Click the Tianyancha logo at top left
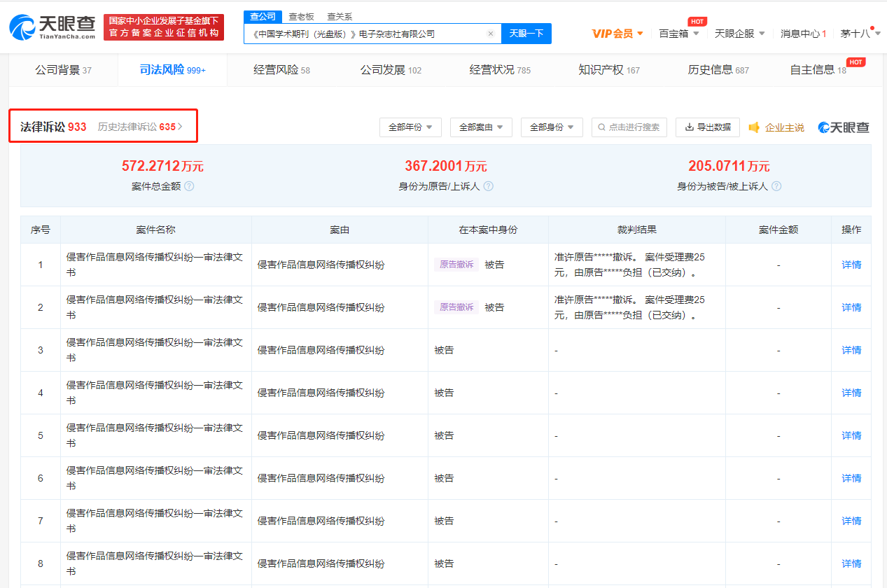Screen dimensions: 887x588 52,27
